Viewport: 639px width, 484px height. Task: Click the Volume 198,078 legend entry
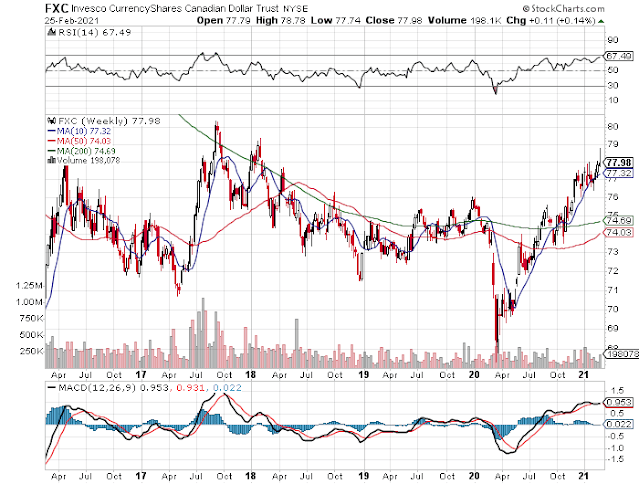[x=88, y=160]
